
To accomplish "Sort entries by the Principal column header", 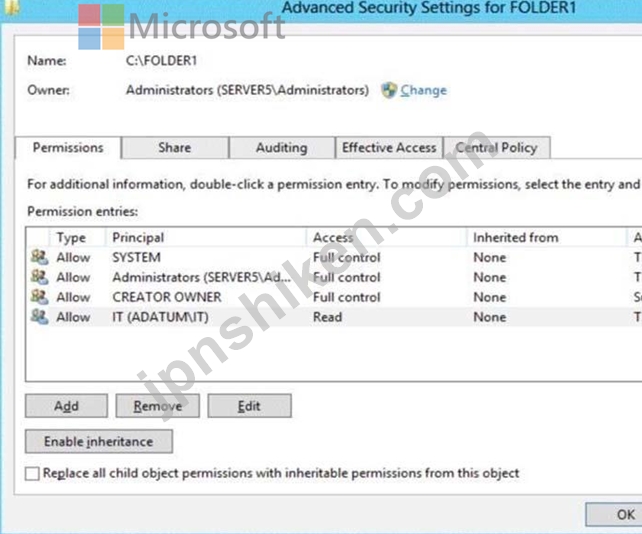I will click(x=207, y=238).
